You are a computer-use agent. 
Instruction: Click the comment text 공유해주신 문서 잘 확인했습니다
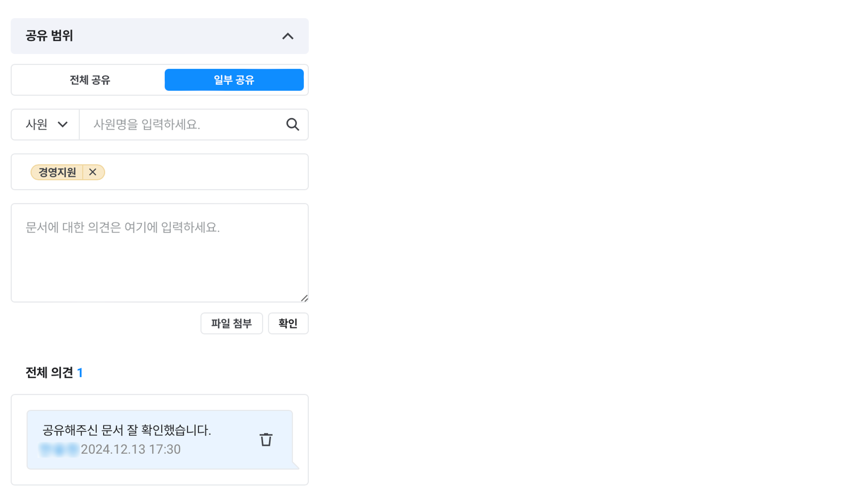pyautogui.click(x=127, y=430)
